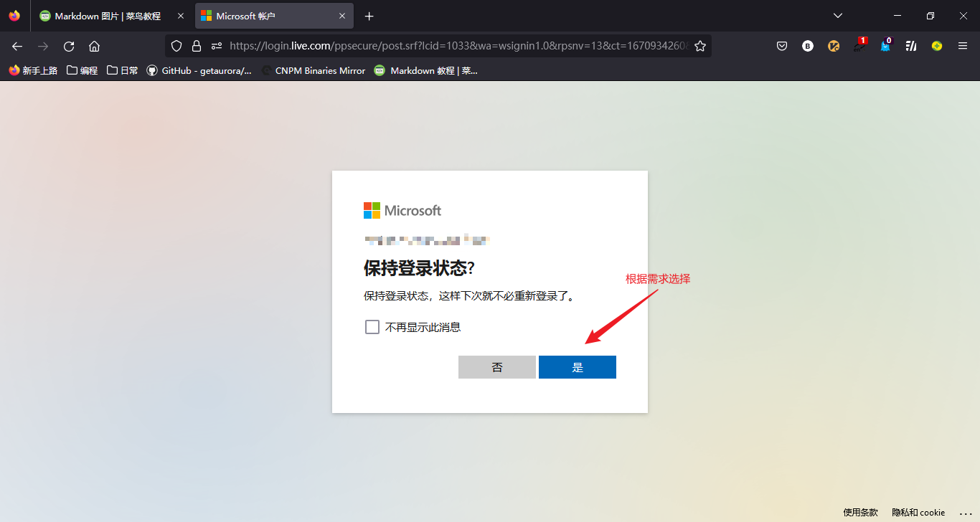Open the 使用条款 link
980x522 pixels.
(x=860, y=513)
